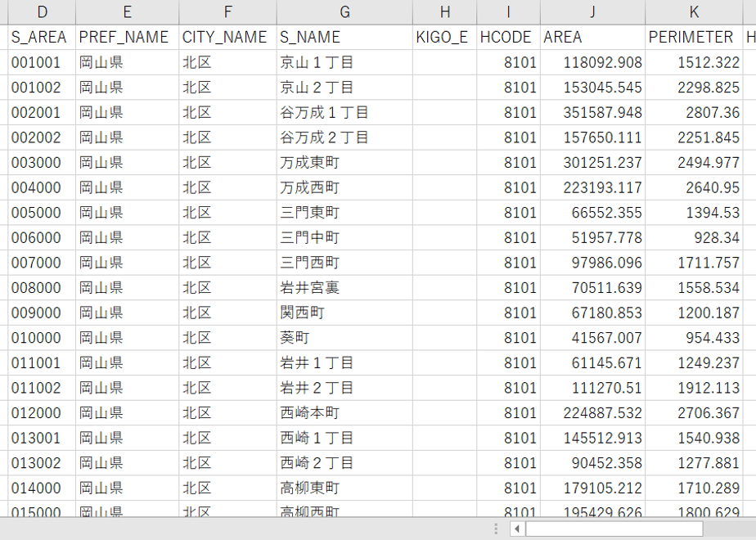Viewport: 756px width, 540px height.
Task: Select cell containing 岩井宮裏
Action: pyautogui.click(x=344, y=288)
